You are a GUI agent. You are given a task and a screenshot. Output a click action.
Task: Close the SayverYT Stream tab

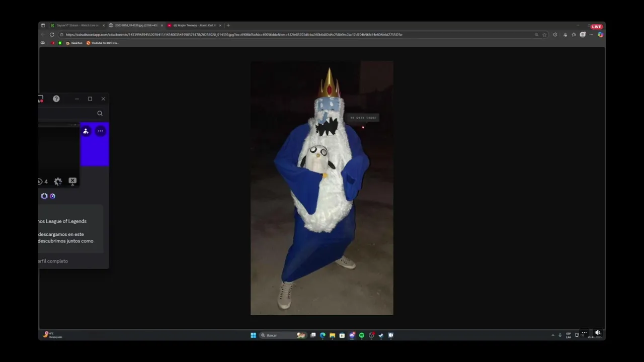click(104, 25)
